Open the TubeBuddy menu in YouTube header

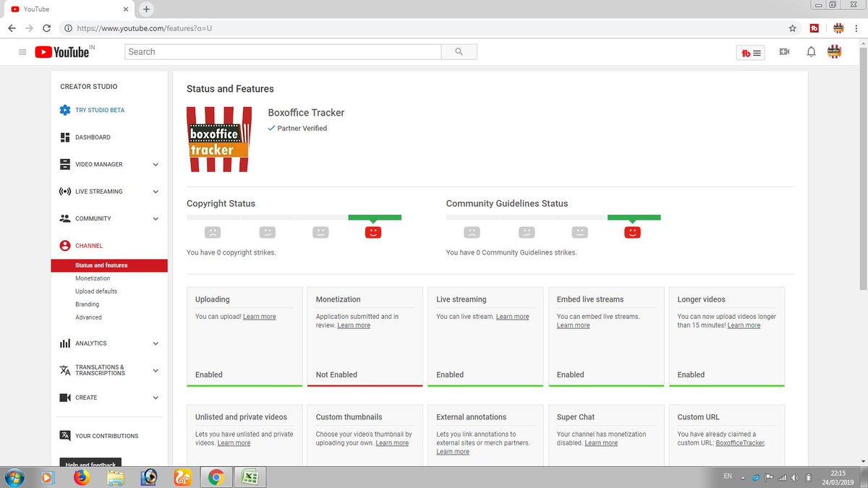coord(751,53)
